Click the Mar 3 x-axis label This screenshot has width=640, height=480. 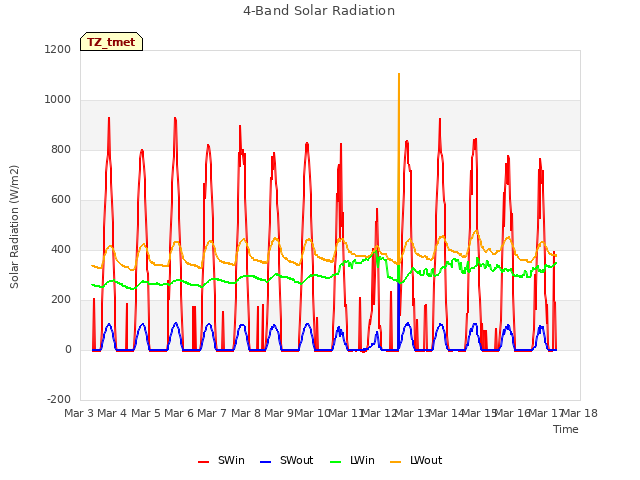(79, 413)
